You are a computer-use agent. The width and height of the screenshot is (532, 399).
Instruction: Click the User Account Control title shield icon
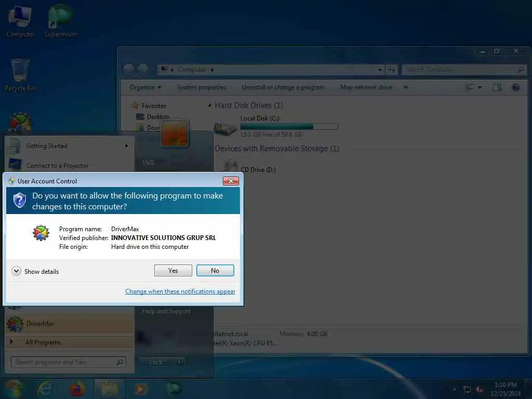pos(11,181)
